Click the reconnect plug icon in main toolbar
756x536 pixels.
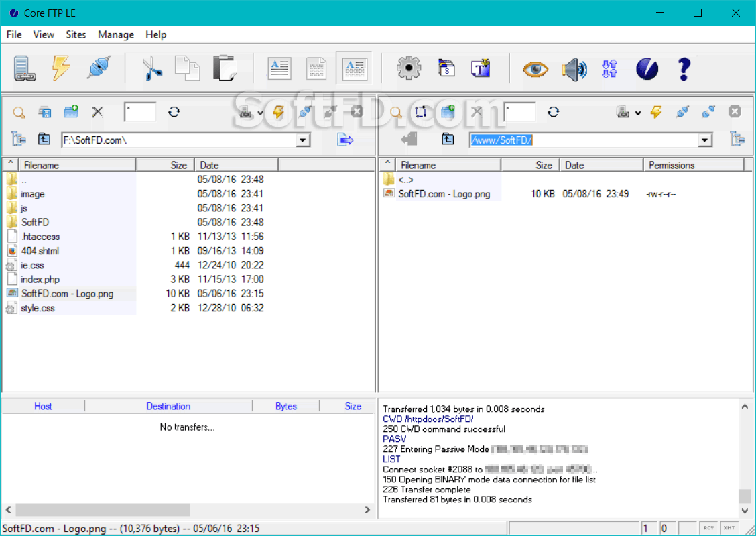(x=99, y=68)
